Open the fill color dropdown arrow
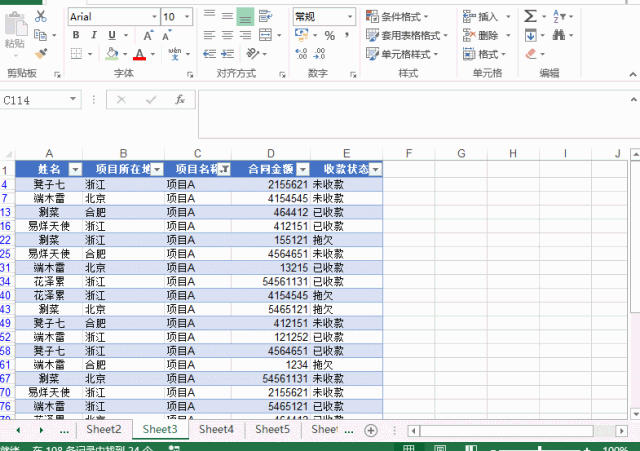The width and height of the screenshot is (640, 451). coord(125,54)
